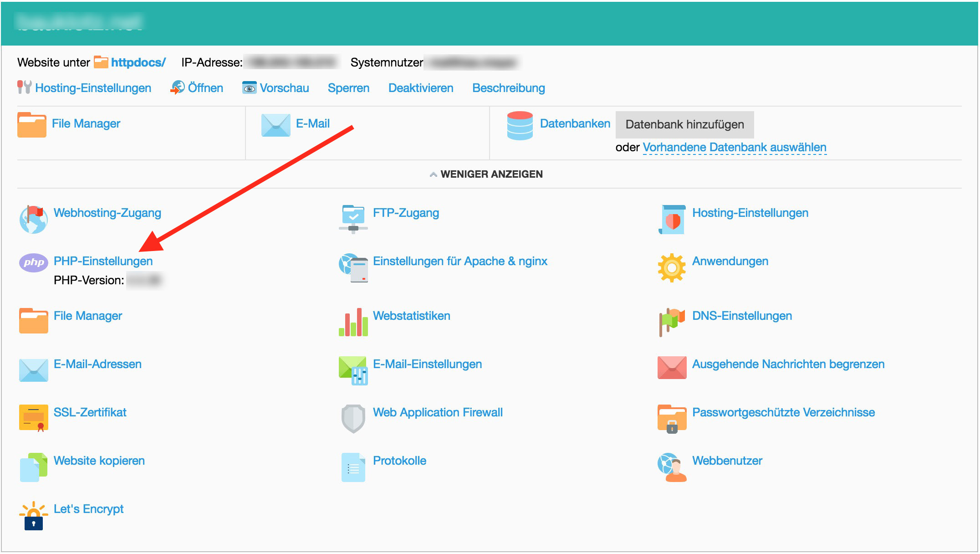Open the Webstatistiken link
This screenshot has height=554, width=980.
[412, 316]
